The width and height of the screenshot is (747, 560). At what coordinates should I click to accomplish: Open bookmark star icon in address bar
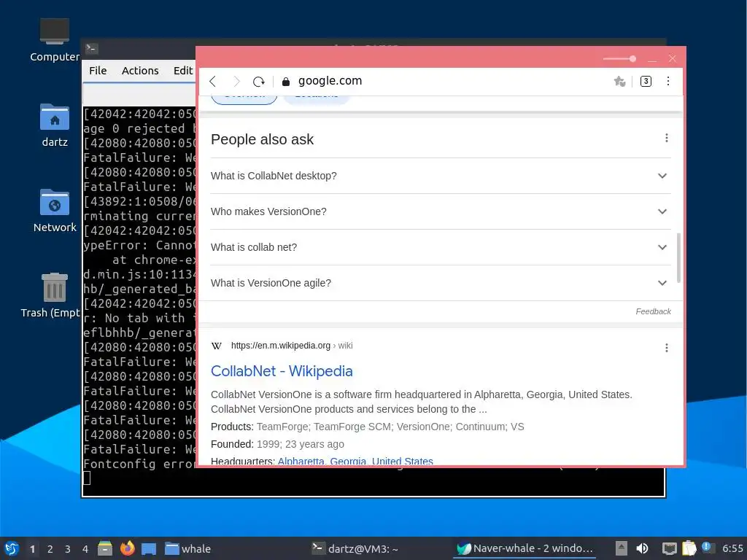click(x=619, y=82)
